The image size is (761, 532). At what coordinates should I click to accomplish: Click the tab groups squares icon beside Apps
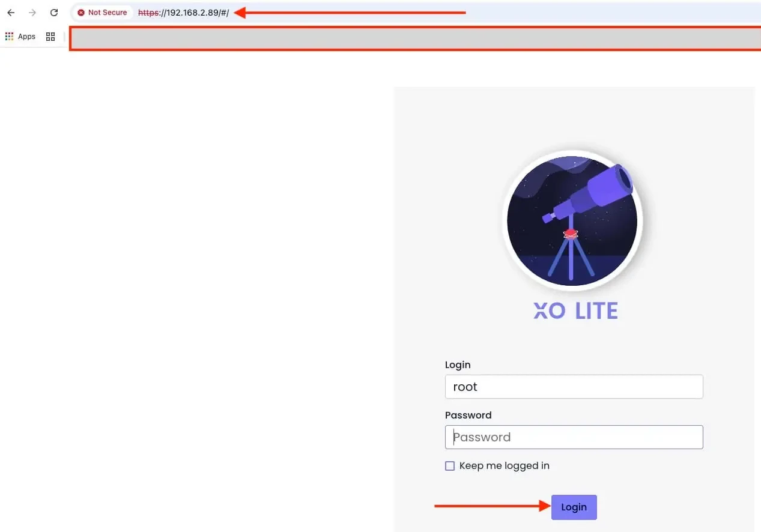point(50,37)
